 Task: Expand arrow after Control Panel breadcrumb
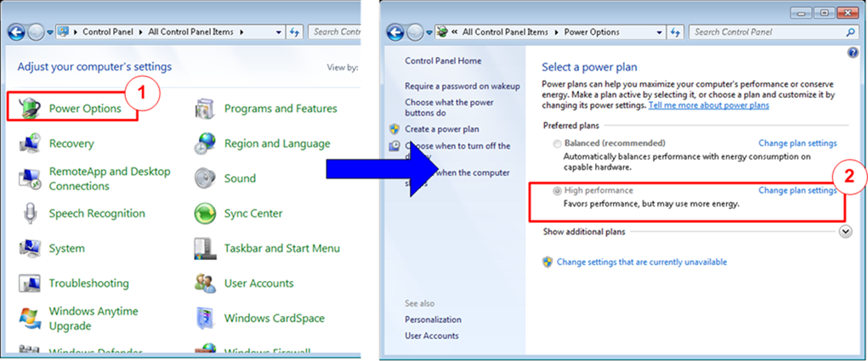[x=141, y=32]
